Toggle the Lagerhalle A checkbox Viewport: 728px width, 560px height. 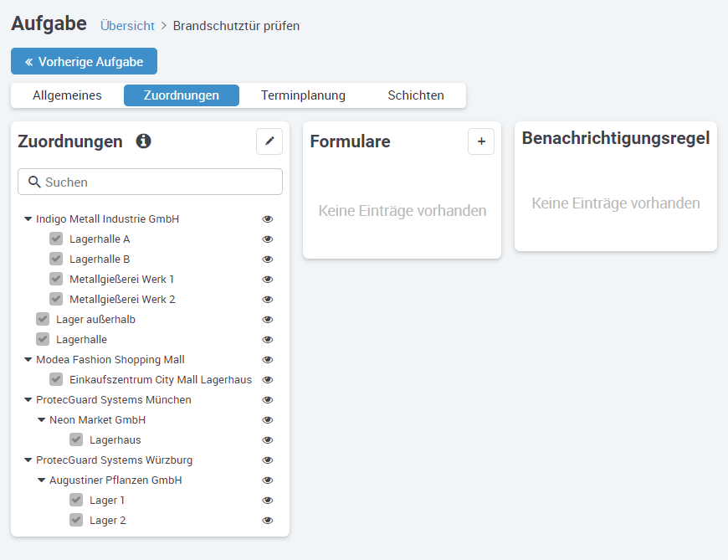pyautogui.click(x=56, y=239)
